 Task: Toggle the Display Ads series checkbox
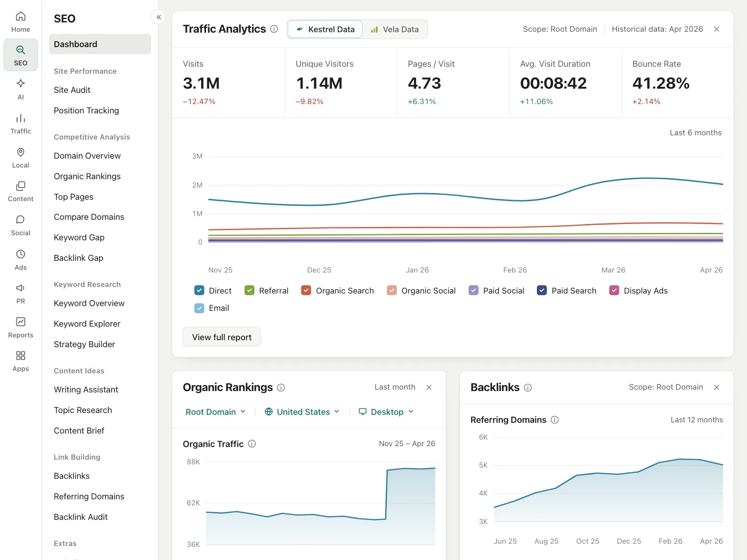point(614,290)
